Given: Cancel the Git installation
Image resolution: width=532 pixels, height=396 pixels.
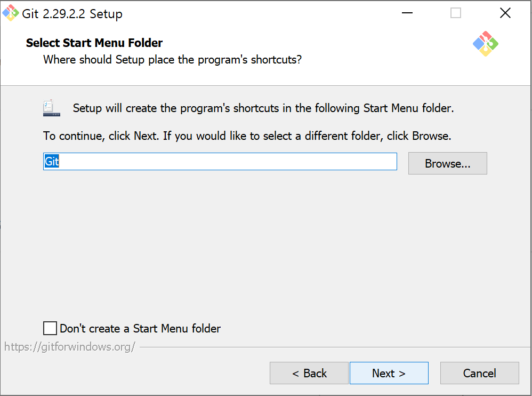Looking at the screenshot, I should [x=479, y=373].
